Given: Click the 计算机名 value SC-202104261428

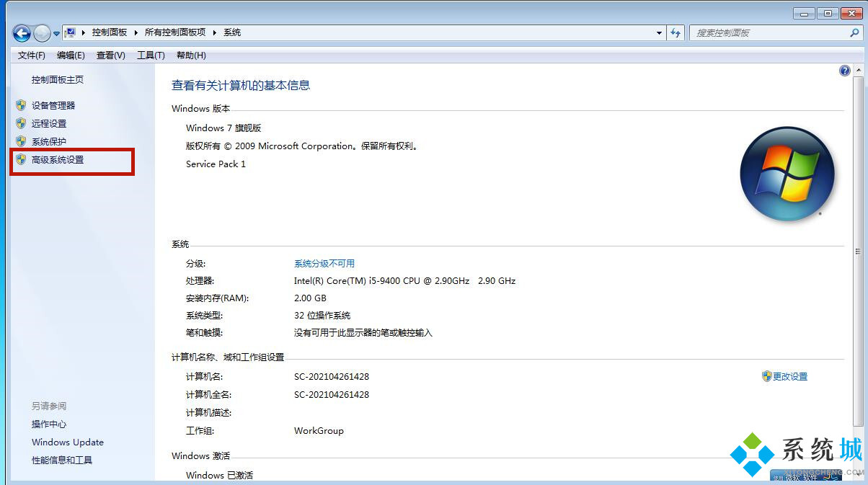Looking at the screenshot, I should 332,376.
